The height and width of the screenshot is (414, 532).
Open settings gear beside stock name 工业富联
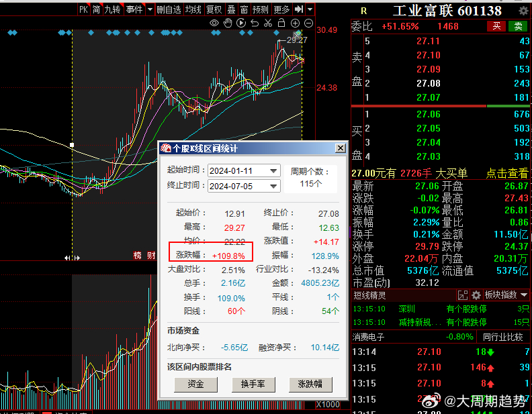(523, 11)
